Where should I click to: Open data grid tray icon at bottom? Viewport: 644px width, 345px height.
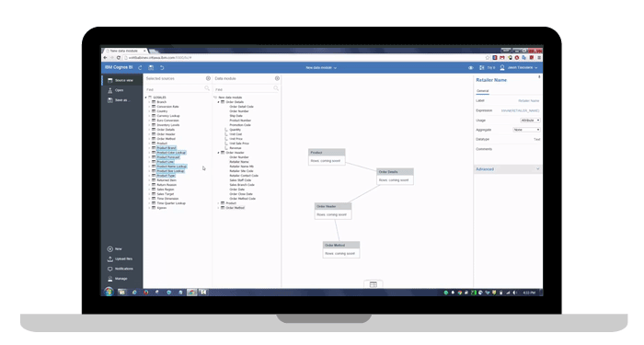click(373, 284)
